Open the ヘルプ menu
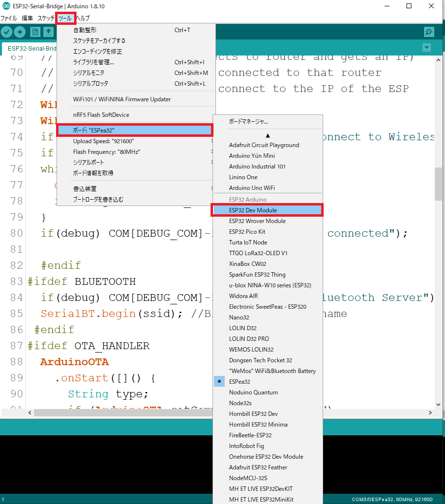This screenshot has width=445, height=504. click(x=83, y=19)
